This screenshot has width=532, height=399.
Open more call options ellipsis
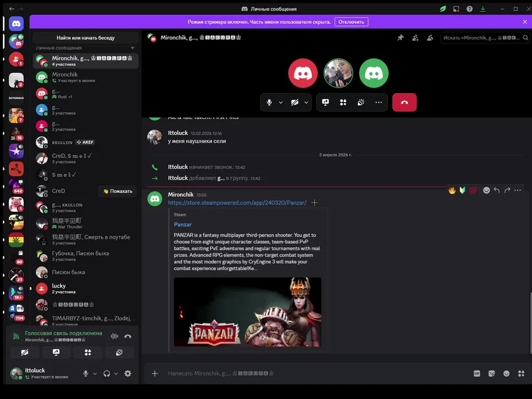378,102
